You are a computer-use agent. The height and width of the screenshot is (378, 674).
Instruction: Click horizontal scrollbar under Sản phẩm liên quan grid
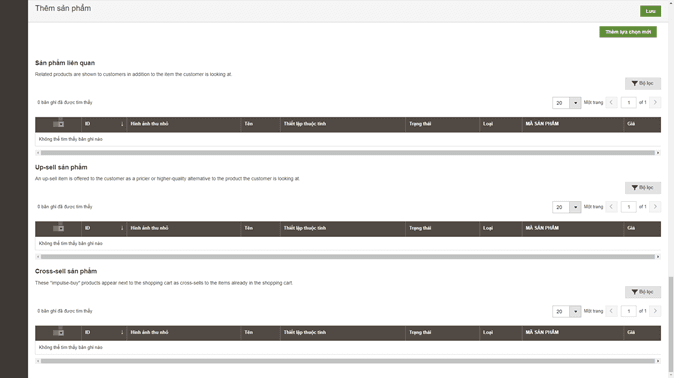347,153
